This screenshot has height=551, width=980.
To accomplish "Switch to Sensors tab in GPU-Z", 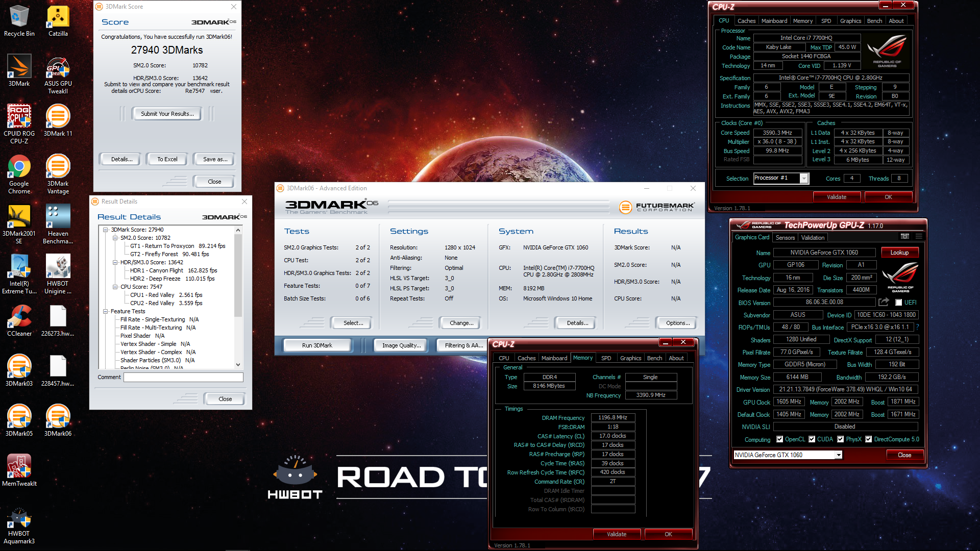I will pyautogui.click(x=785, y=238).
